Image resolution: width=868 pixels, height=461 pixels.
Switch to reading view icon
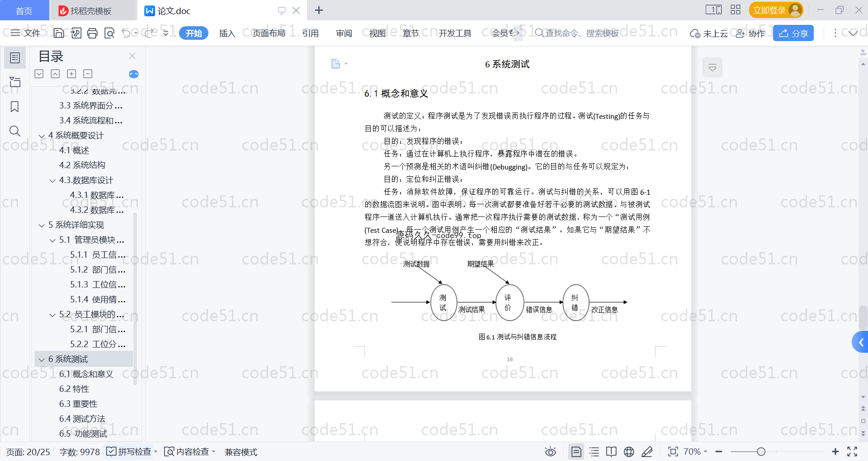pos(611,452)
